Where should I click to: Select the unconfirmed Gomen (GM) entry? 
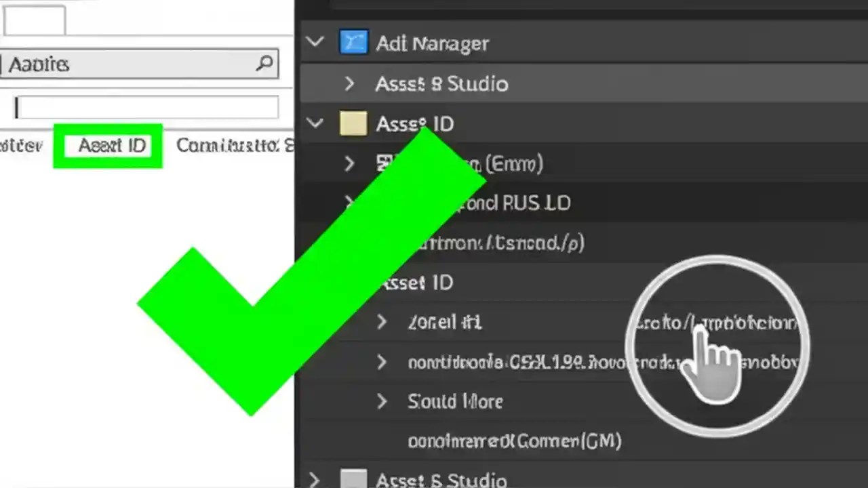click(x=514, y=441)
